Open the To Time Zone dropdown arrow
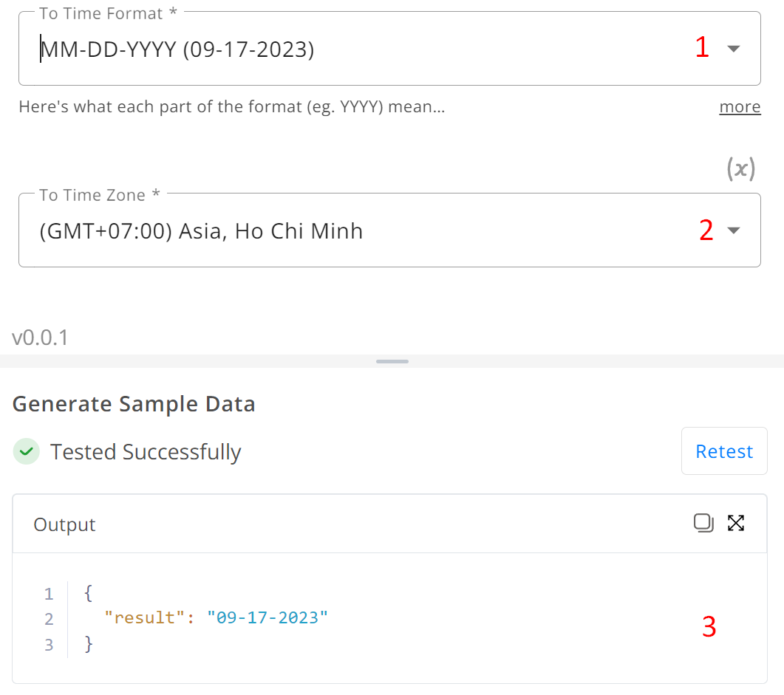The image size is (784, 695). pyautogui.click(x=734, y=230)
